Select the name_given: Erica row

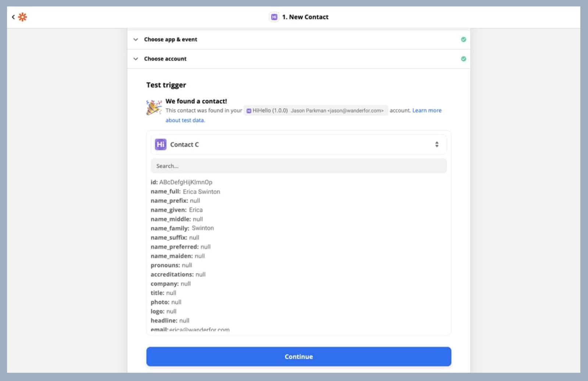(177, 210)
